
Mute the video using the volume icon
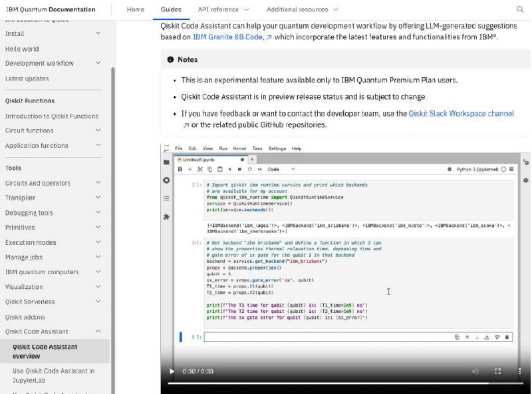(475, 371)
